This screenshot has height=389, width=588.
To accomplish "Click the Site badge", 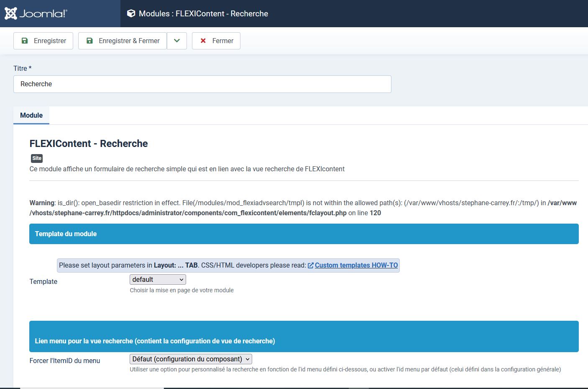I will click(x=37, y=158).
